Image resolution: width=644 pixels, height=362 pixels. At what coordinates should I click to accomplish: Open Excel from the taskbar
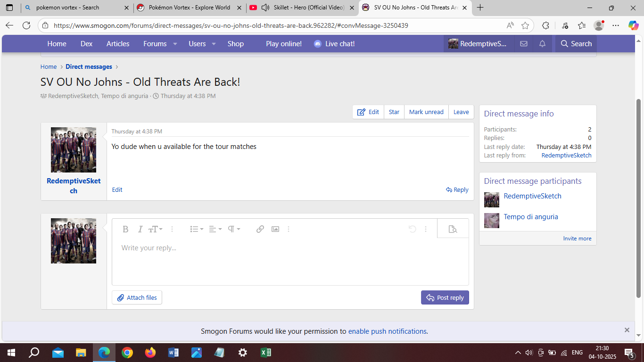click(265, 353)
